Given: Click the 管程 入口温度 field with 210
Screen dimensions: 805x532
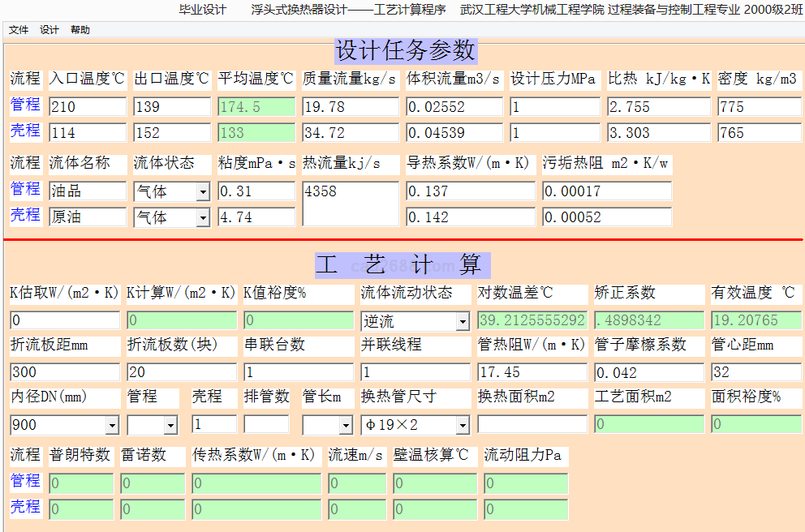Looking at the screenshot, I should tap(88, 107).
